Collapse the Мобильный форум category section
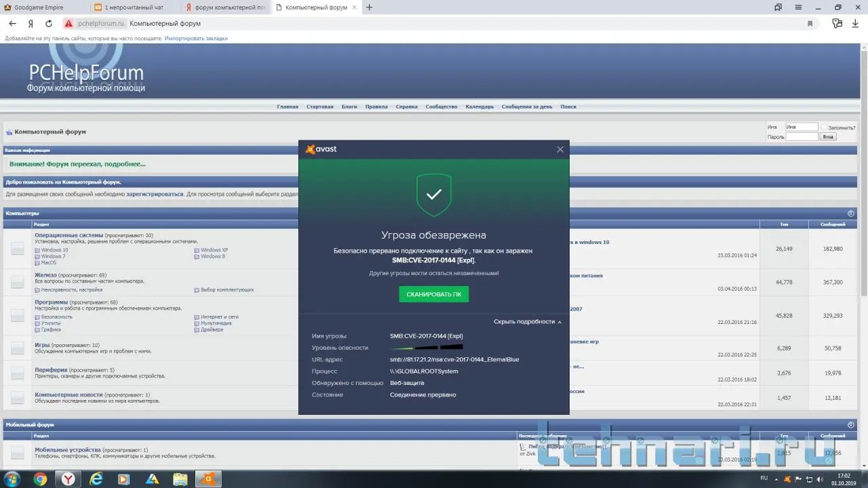868x488 pixels. click(851, 425)
